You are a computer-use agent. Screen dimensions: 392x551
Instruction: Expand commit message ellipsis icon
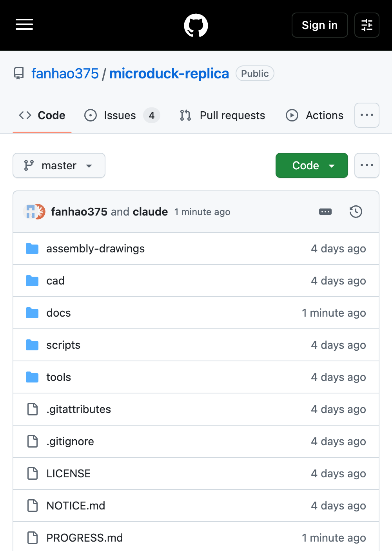(x=325, y=212)
